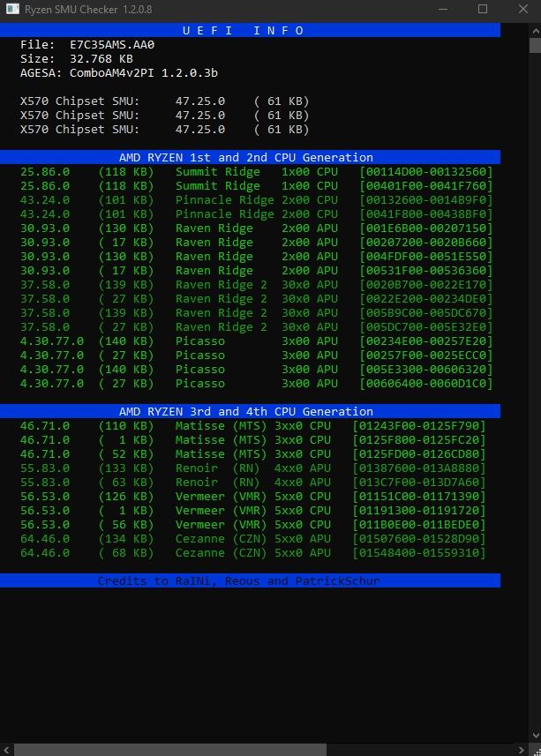The image size is (541, 756).
Task: Click address [005DC700-005E32E0] in Raven Ridge 2 row
Action: [426, 327]
